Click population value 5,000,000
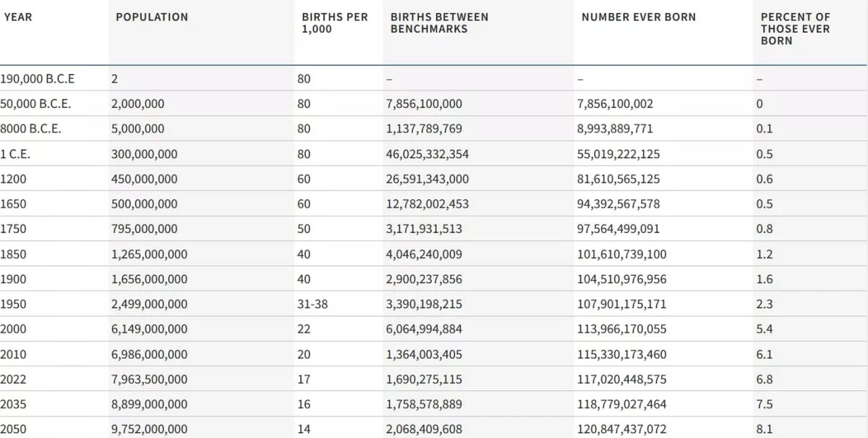The width and height of the screenshot is (868, 438). [137, 129]
